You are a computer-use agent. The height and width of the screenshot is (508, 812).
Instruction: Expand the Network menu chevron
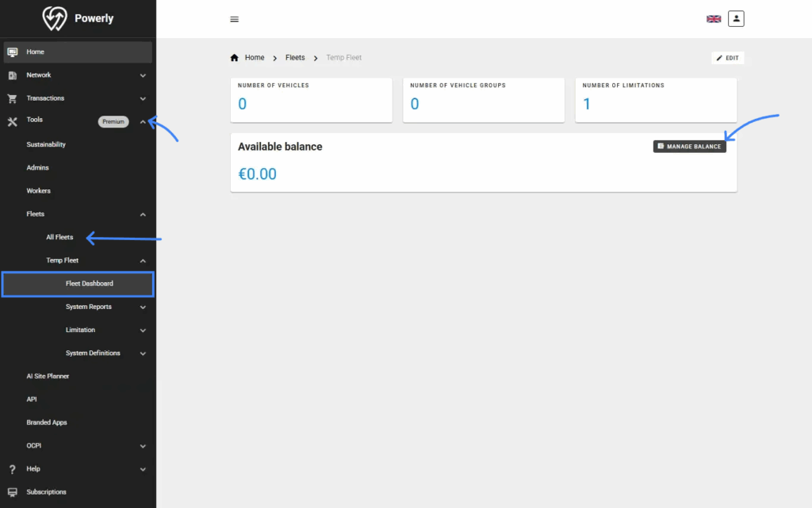coord(143,75)
